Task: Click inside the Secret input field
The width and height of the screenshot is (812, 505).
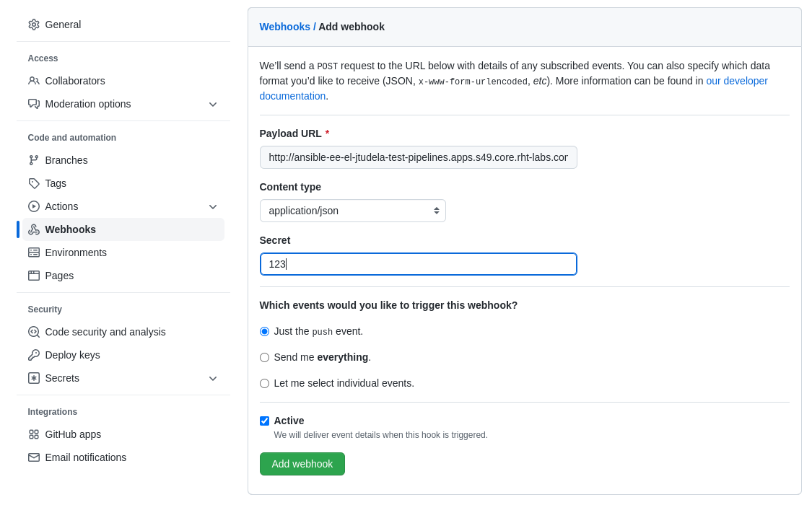Action: pos(419,264)
